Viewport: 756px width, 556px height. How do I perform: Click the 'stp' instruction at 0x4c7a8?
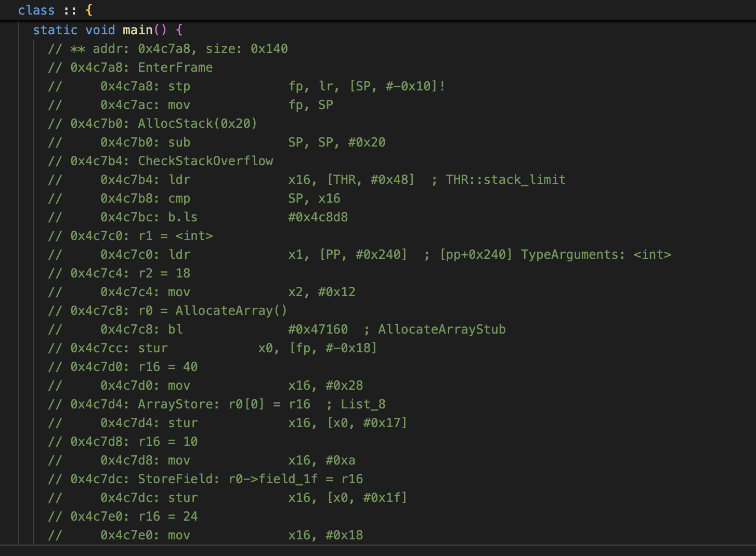click(x=179, y=86)
